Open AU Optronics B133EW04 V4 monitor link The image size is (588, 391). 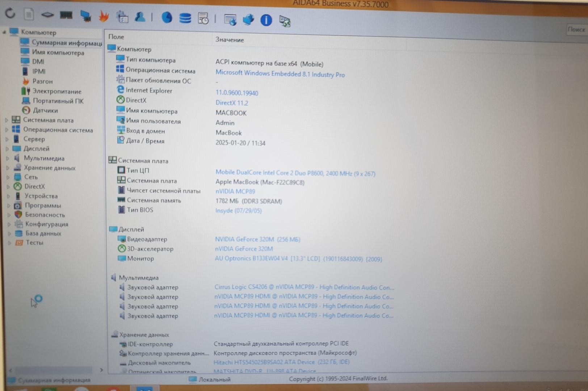tap(298, 258)
